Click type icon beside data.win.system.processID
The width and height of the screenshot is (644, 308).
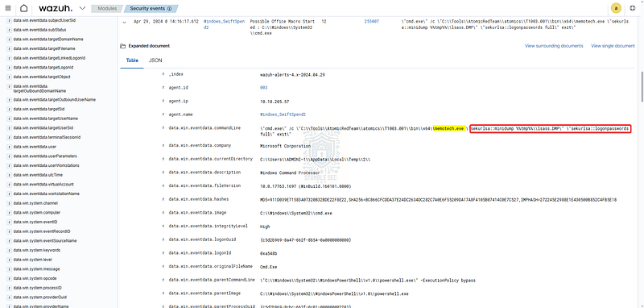10,288
